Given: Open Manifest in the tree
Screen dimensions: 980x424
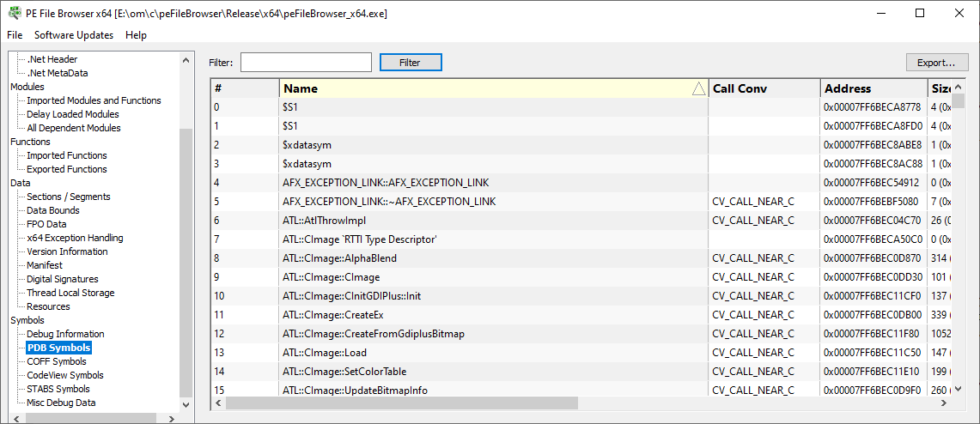Looking at the screenshot, I should pyautogui.click(x=43, y=265).
